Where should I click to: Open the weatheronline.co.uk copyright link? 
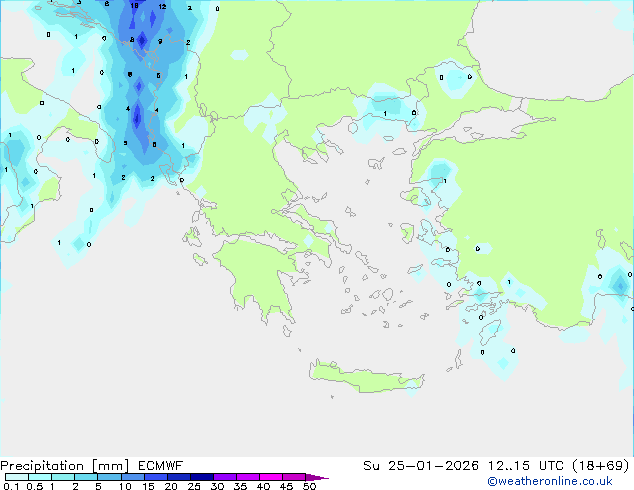550,481
